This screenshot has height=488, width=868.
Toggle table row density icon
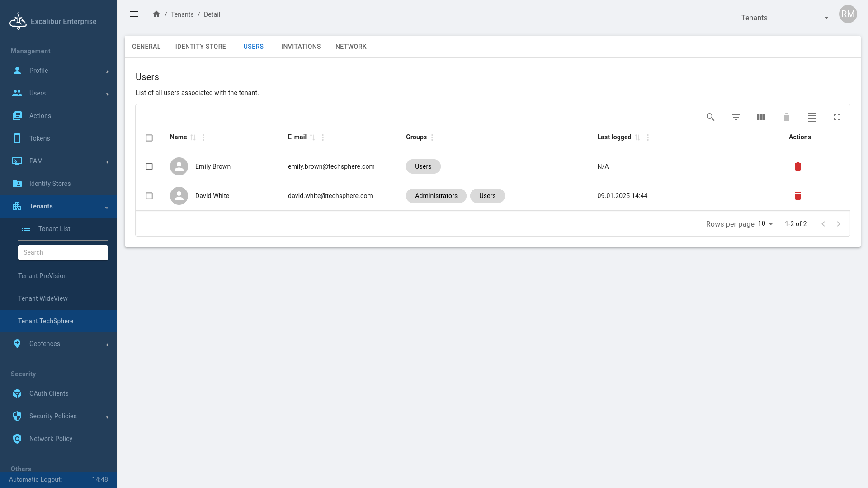[811, 117]
